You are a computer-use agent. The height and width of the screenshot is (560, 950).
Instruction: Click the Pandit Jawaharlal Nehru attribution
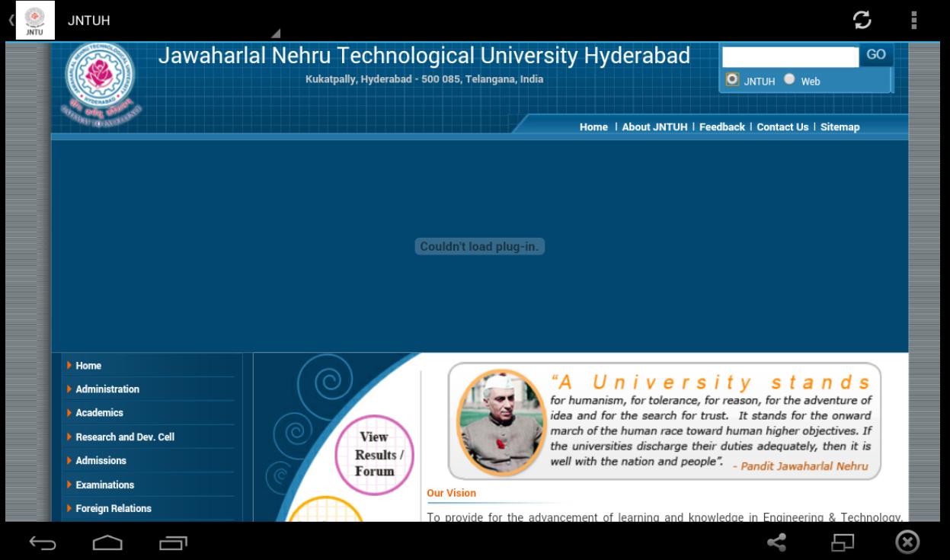(x=800, y=466)
